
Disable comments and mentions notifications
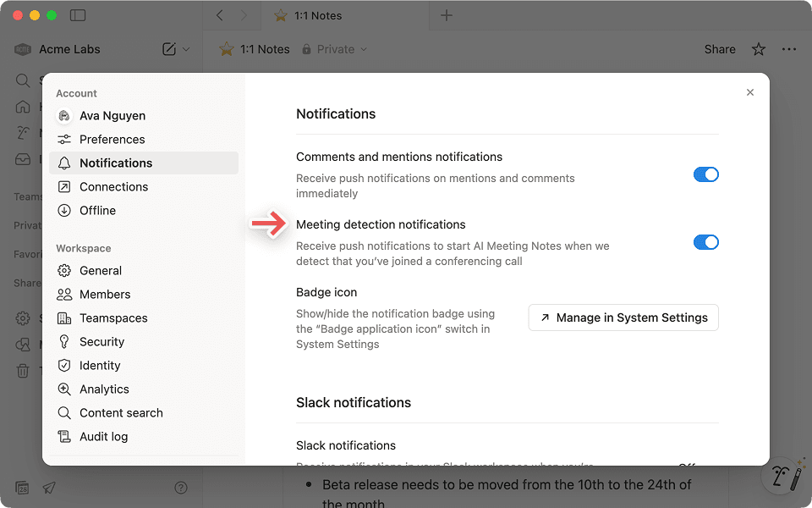(x=705, y=174)
